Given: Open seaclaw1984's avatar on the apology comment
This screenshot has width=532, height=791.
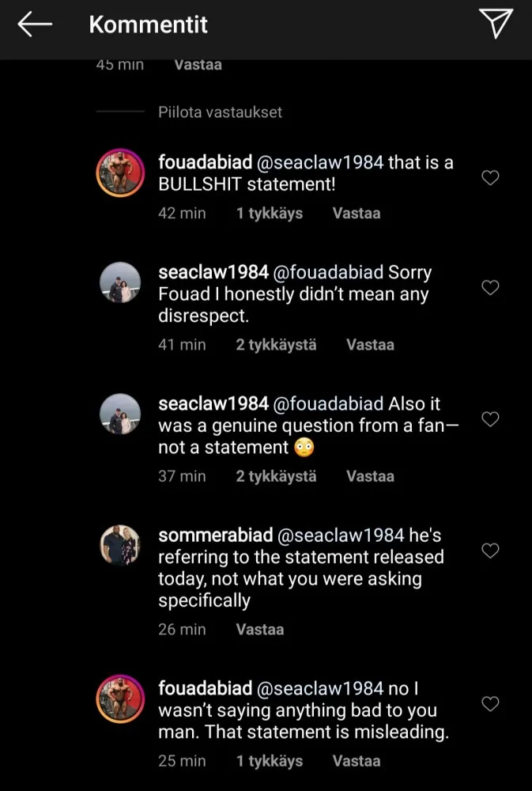Looking at the screenshot, I should [119, 282].
